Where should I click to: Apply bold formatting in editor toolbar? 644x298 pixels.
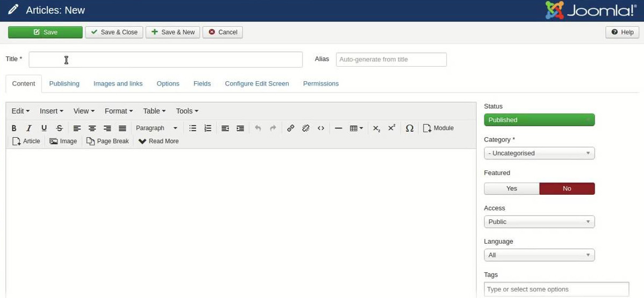tap(14, 128)
